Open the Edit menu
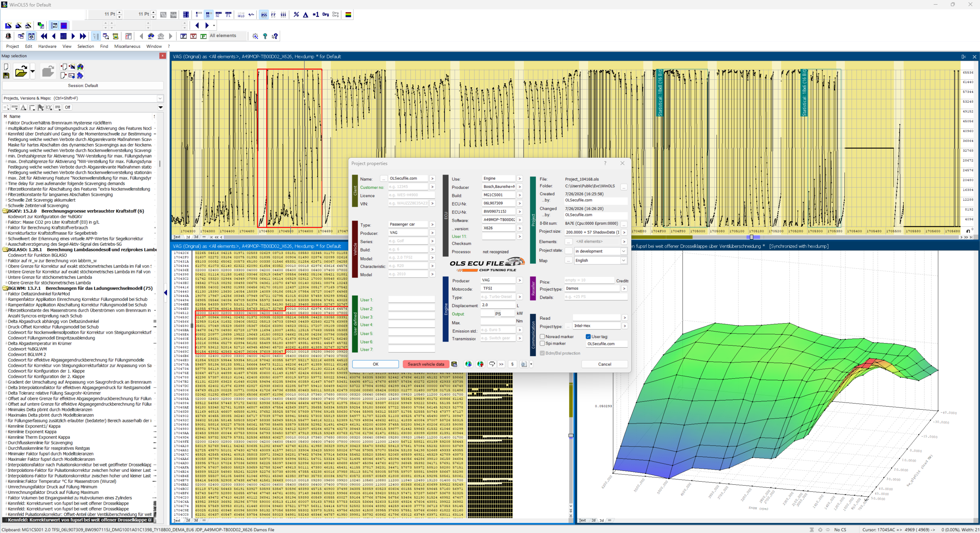The image size is (980, 533). pos(29,46)
